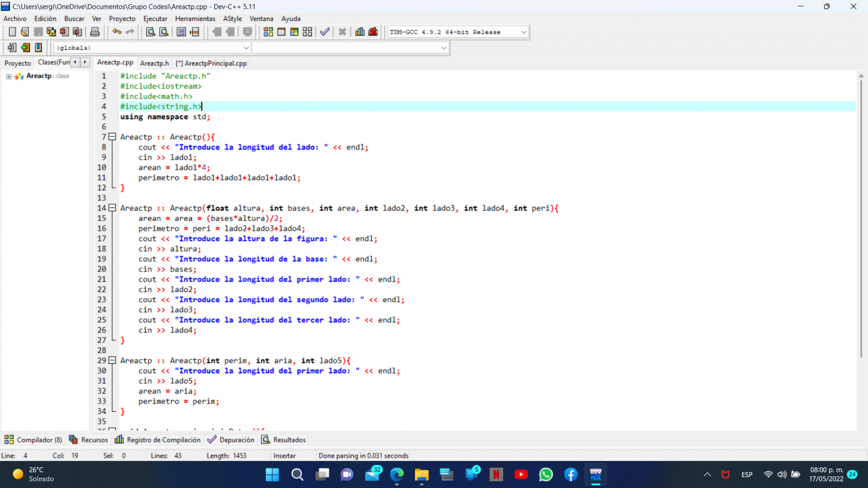The height and width of the screenshot is (488, 868).
Task: Click the Compile icon with four colored squares
Action: click(269, 32)
